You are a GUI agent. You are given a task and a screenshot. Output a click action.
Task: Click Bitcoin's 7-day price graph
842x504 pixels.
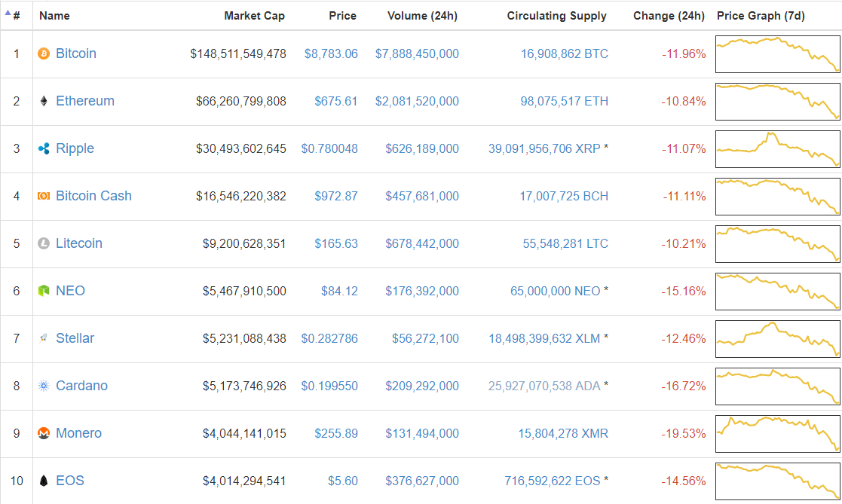tap(777, 53)
